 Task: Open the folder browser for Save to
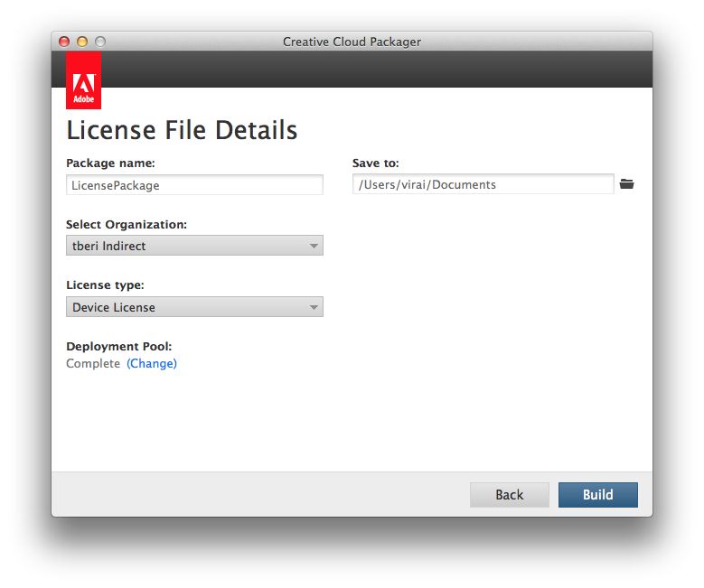[x=626, y=184]
